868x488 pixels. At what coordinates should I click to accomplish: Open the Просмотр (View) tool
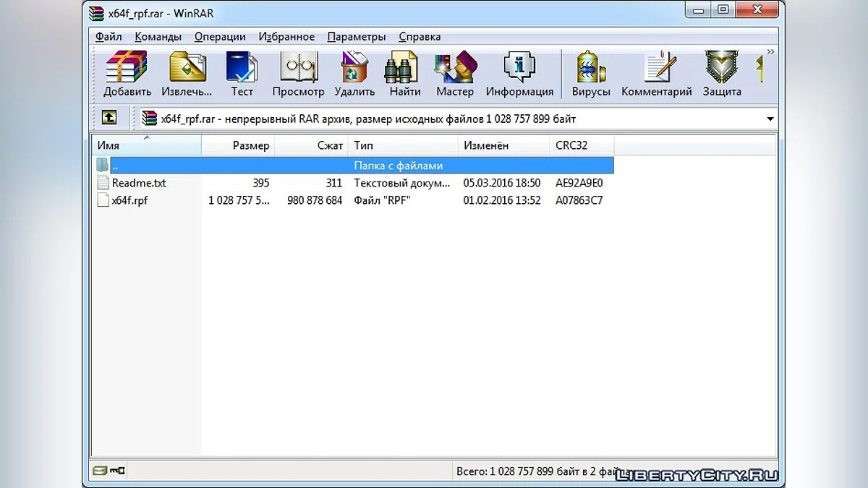(x=298, y=68)
